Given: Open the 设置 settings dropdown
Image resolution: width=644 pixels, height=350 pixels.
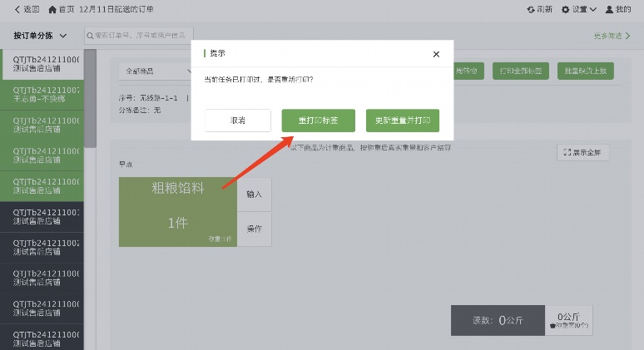Looking at the screenshot, I should [x=579, y=9].
